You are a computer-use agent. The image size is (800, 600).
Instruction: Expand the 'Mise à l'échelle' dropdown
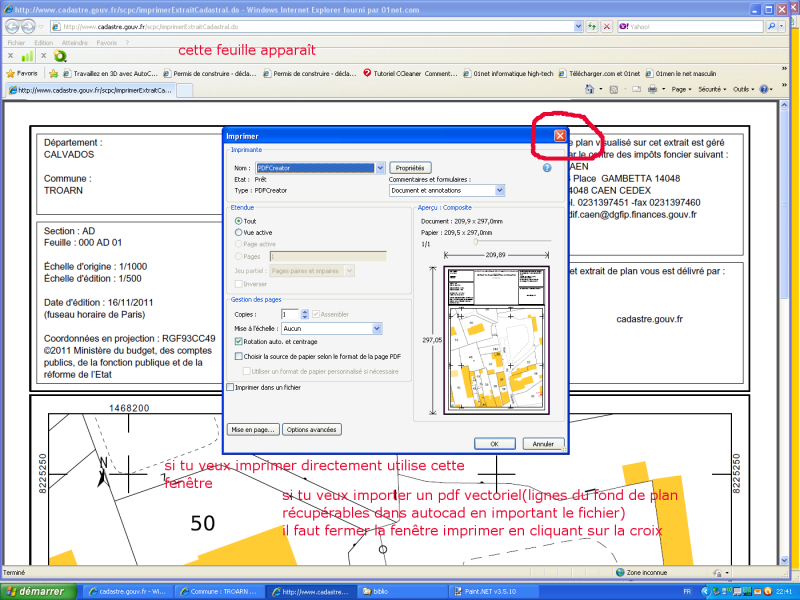click(377, 329)
